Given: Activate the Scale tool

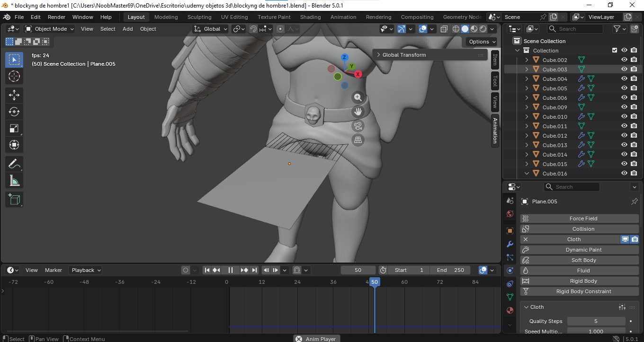Looking at the screenshot, I should click(14, 128).
